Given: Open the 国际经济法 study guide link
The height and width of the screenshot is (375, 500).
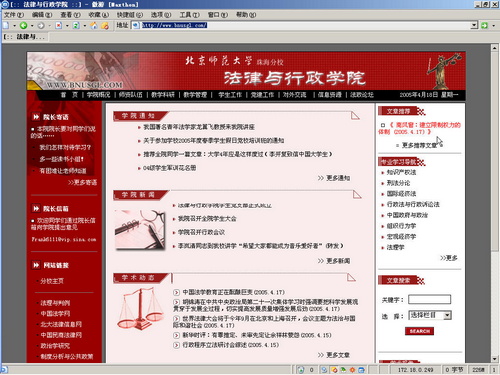Looking at the screenshot, I should (x=401, y=193).
